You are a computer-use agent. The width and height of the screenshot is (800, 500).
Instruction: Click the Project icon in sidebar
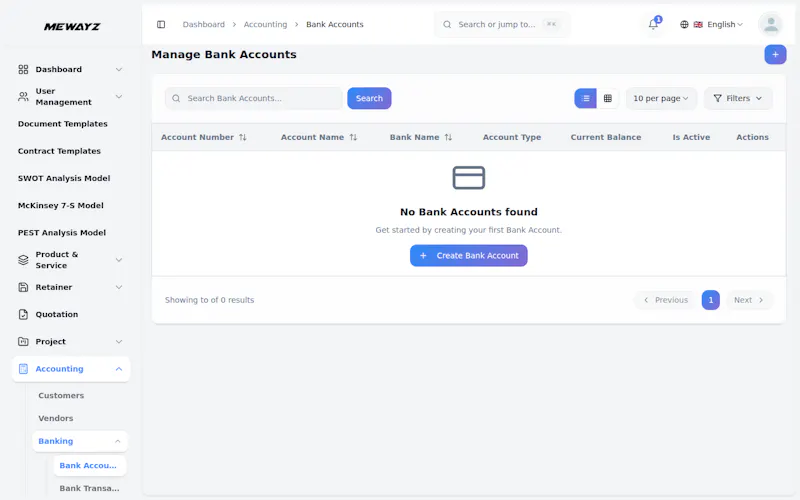[23, 341]
